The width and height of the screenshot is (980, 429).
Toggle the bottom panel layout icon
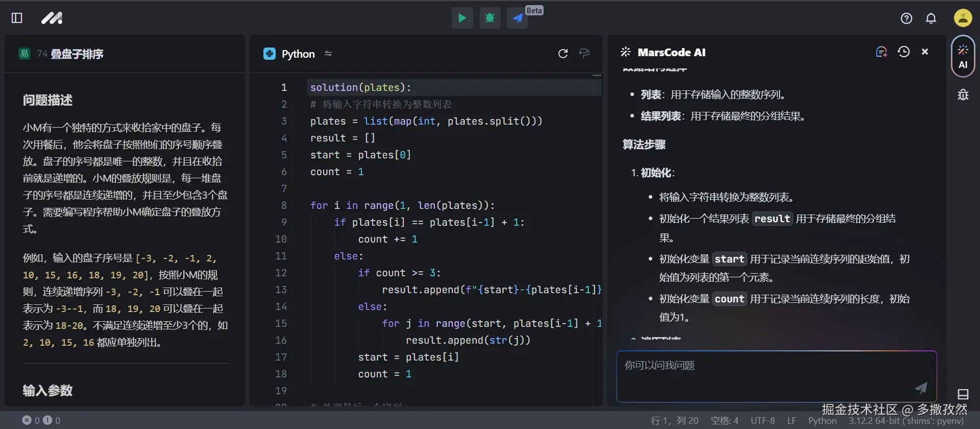point(963,394)
